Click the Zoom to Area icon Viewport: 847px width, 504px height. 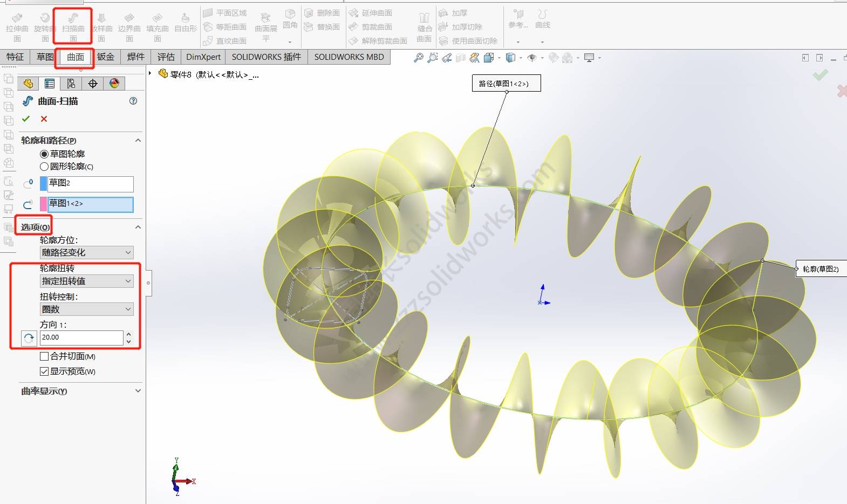point(432,58)
